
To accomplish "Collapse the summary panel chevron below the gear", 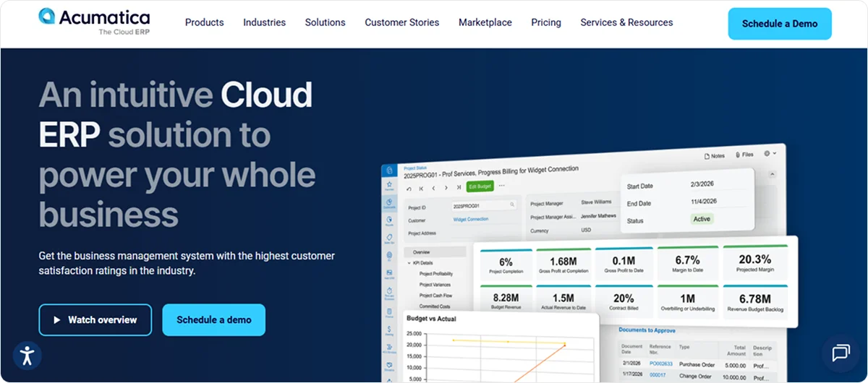I will point(773,175).
